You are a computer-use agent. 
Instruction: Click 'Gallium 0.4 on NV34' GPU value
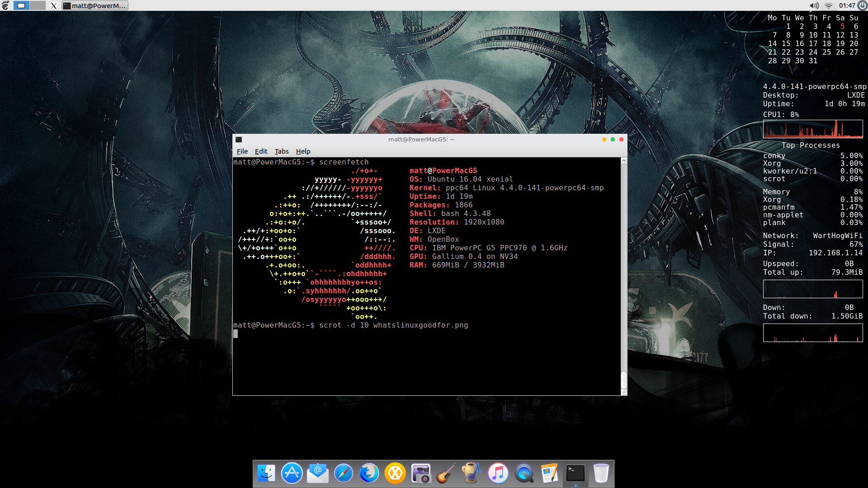[475, 257]
